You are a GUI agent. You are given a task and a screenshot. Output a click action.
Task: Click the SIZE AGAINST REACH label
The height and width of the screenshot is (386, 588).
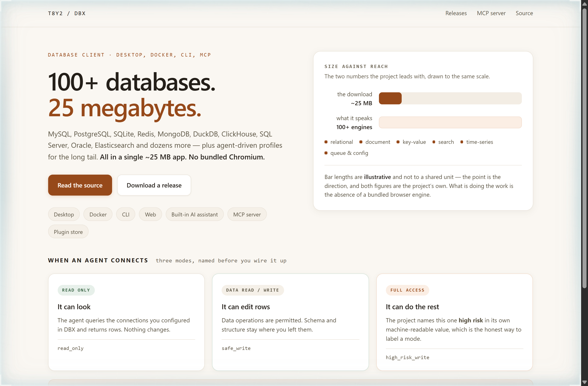click(356, 66)
